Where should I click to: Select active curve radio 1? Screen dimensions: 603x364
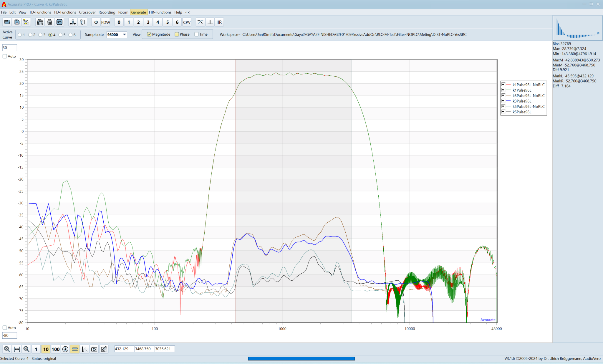(x=20, y=35)
